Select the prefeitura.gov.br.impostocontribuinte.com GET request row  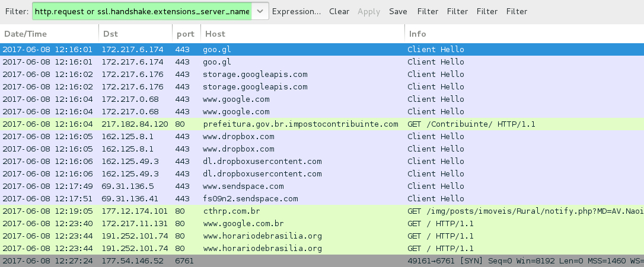pos(322,124)
